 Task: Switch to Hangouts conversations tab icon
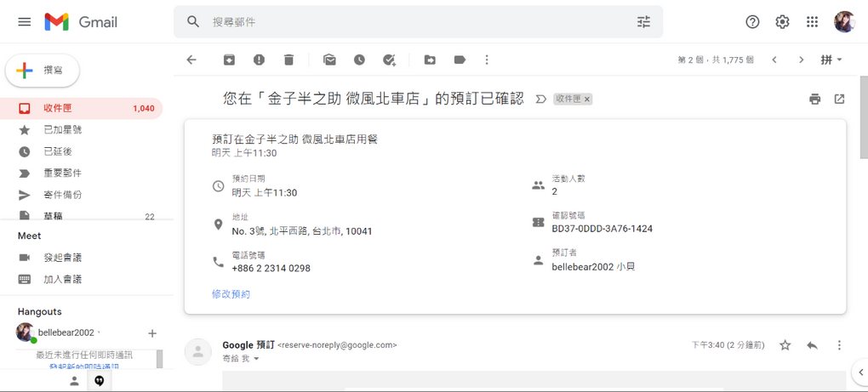100,381
